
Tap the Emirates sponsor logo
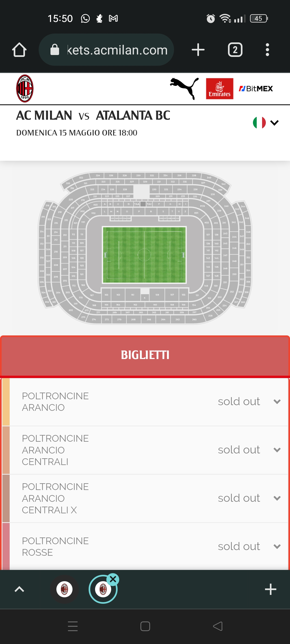[219, 89]
